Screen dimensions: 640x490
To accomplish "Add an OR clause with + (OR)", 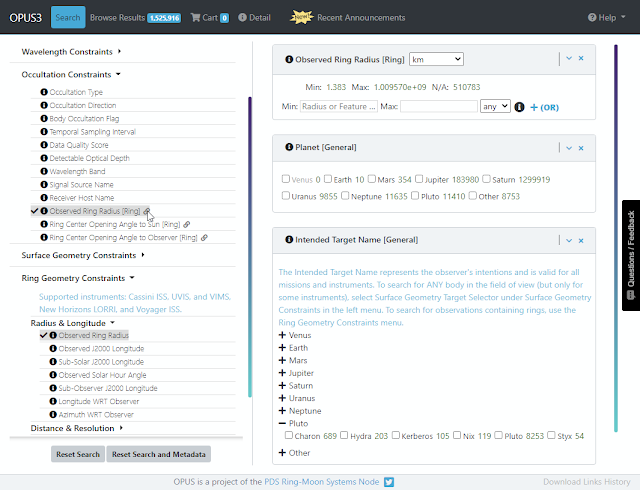I will 544,107.
